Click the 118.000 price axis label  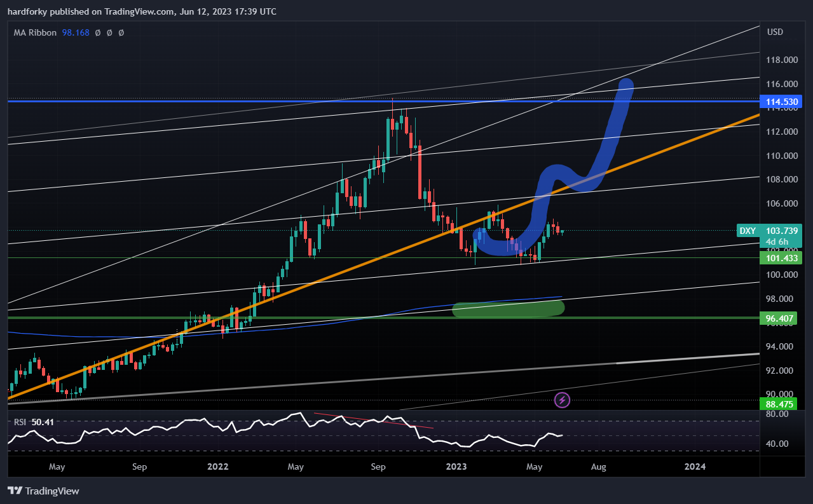[782, 60]
